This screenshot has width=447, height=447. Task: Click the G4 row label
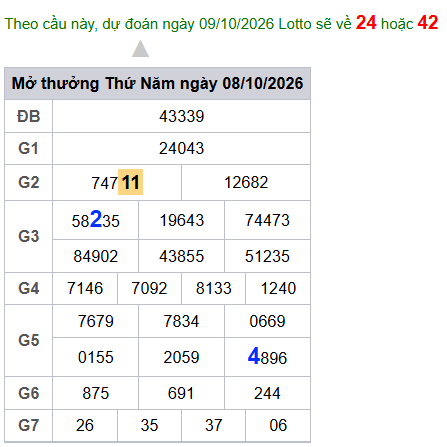pyautogui.click(x=28, y=288)
